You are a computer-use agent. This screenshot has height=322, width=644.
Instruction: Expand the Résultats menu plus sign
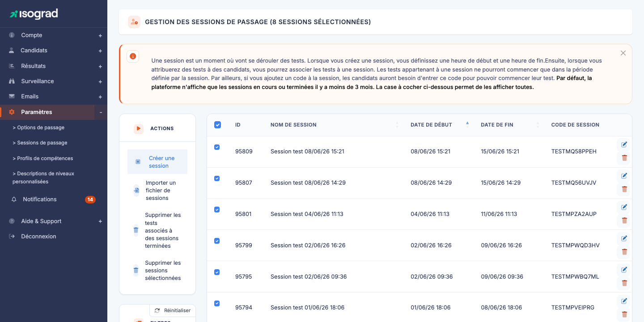point(100,67)
